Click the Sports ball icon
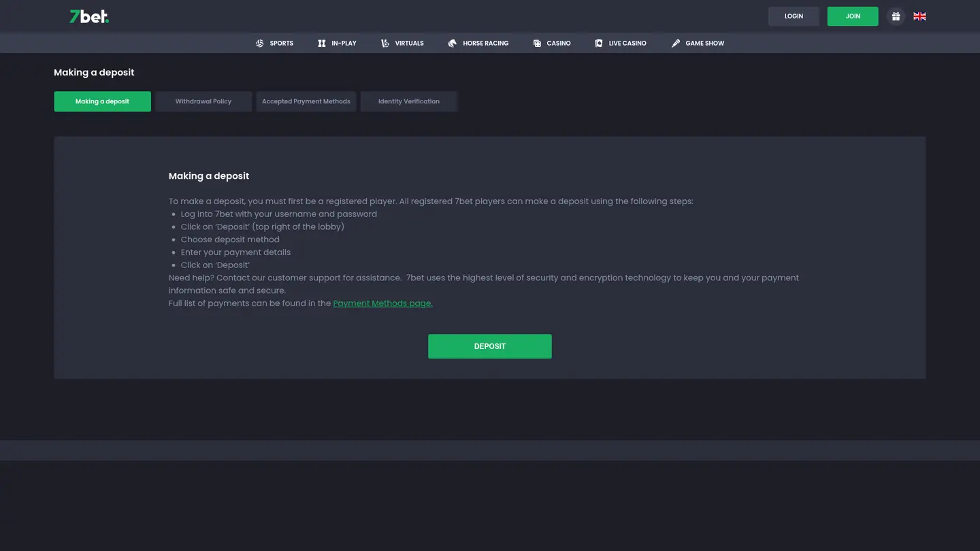 [259, 43]
